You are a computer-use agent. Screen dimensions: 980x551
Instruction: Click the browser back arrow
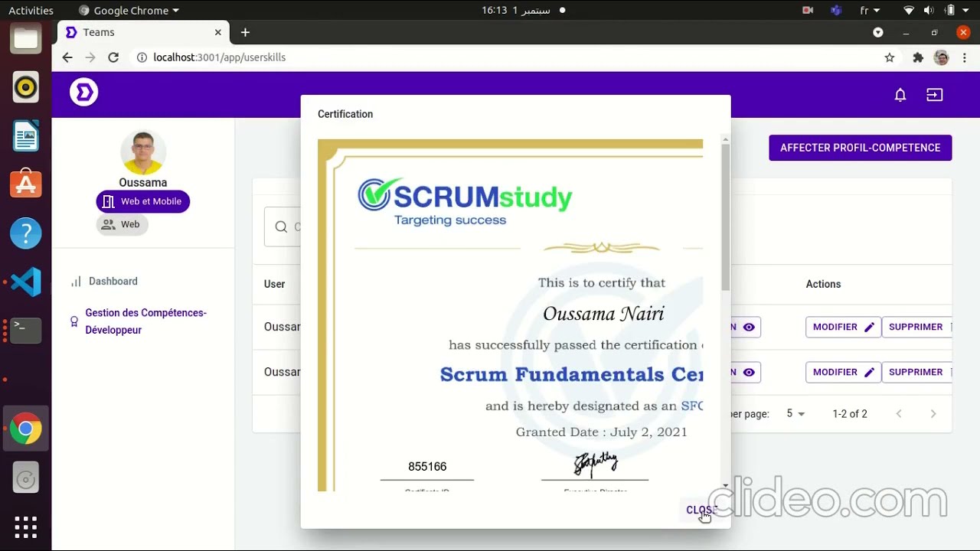[x=67, y=57]
